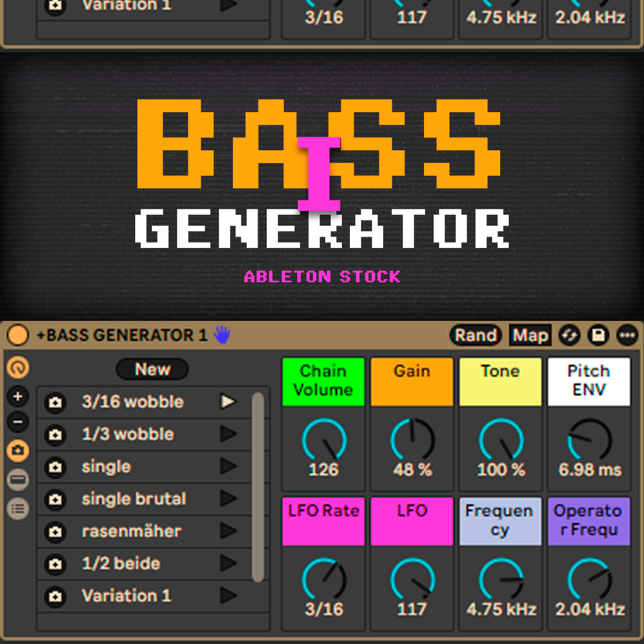
Task: Overwrite the 1/3 wobble variation snapshot icon
Action: tap(55, 434)
